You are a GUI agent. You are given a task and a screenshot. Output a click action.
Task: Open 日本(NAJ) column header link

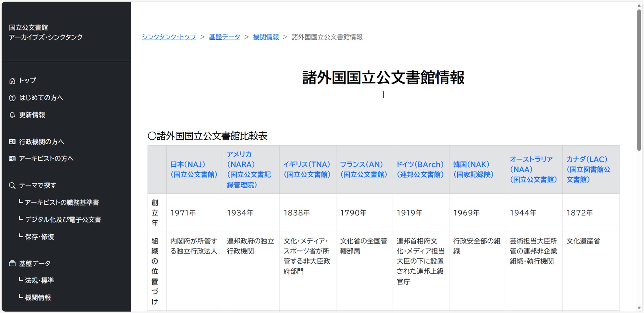(194, 169)
